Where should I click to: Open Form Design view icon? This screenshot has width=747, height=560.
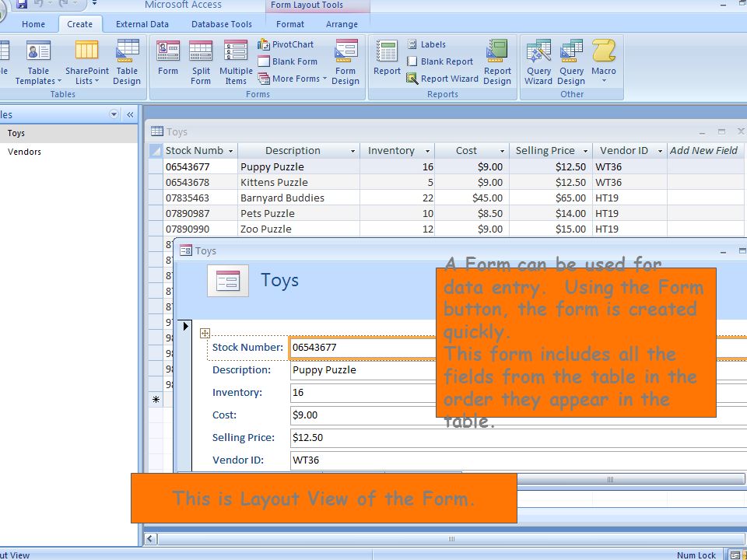coord(345,63)
